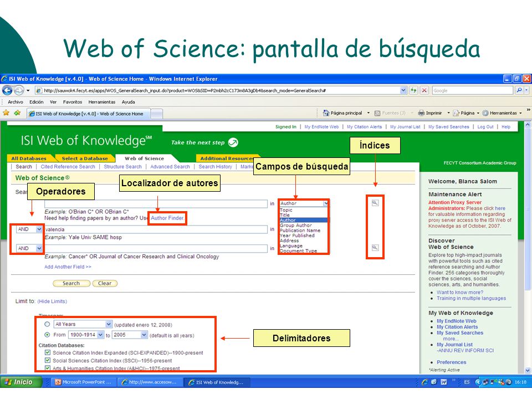
Task: Click Add Another Field link
Action: pos(68,267)
